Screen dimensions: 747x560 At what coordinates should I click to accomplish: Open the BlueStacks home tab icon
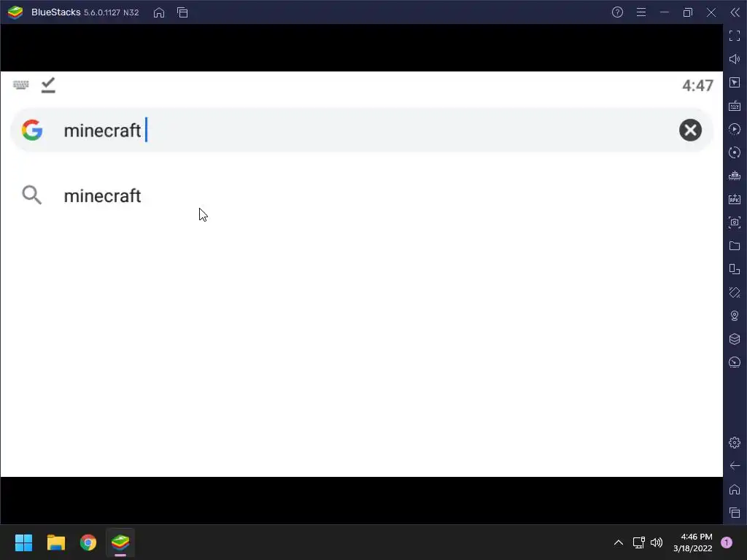point(158,13)
